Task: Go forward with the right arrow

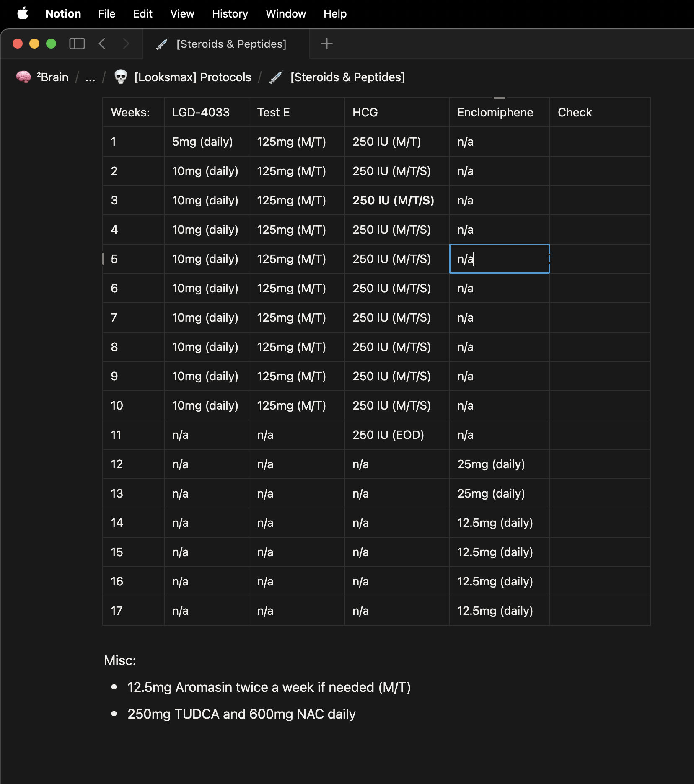Action: click(126, 44)
